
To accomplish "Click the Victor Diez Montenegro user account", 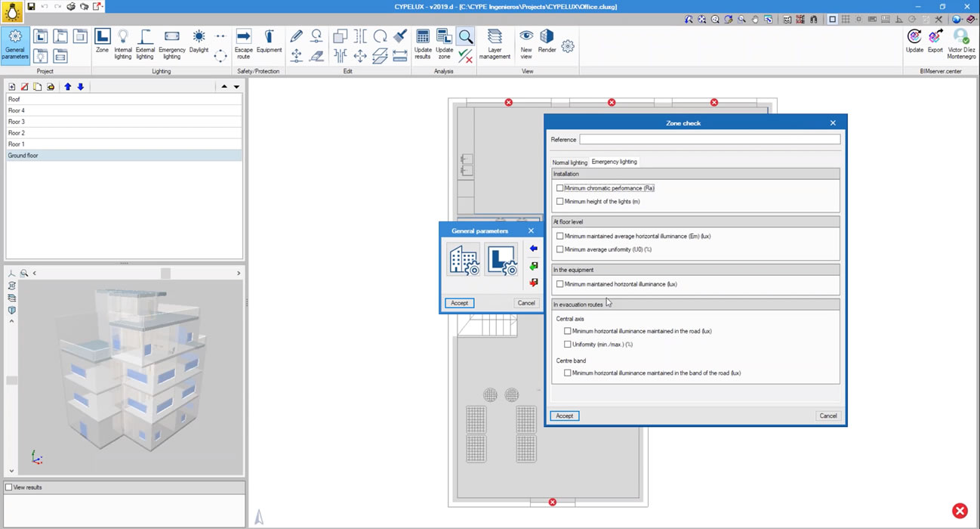I will [962, 44].
